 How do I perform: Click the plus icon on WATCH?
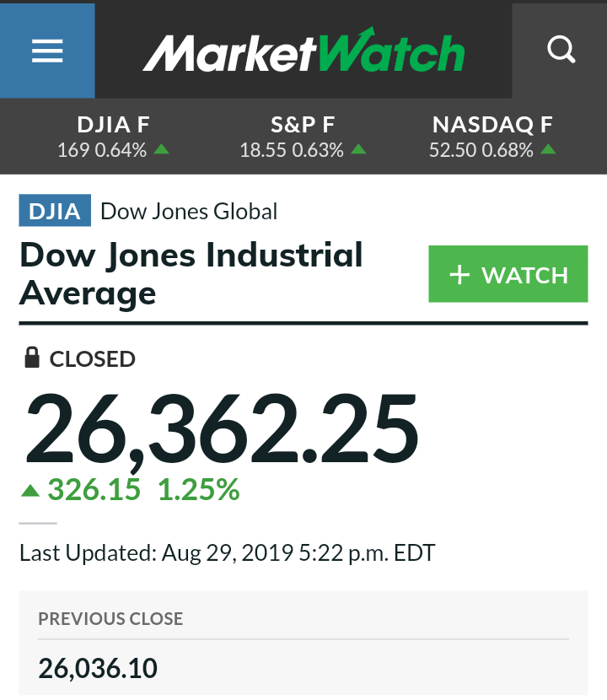459,275
